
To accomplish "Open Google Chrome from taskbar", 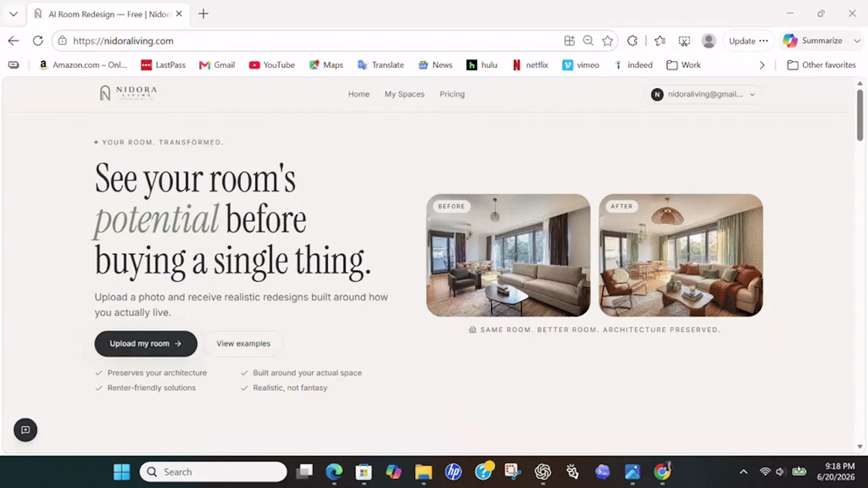I will click(662, 472).
